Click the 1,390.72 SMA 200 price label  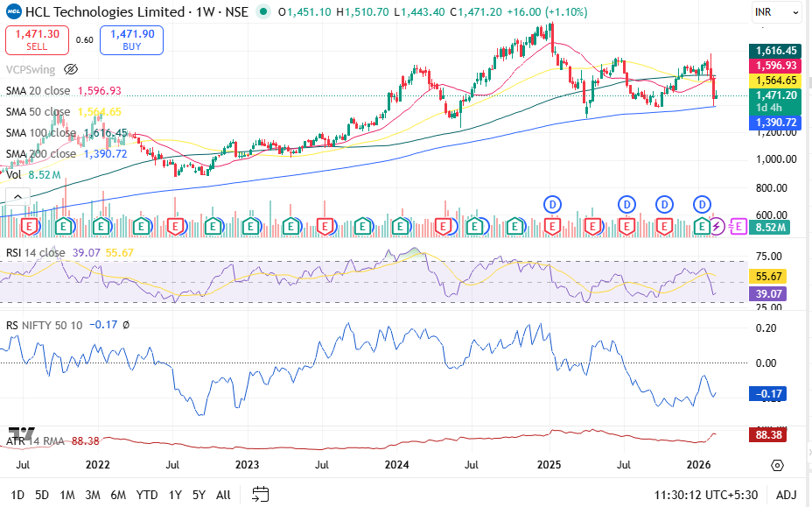coord(775,123)
